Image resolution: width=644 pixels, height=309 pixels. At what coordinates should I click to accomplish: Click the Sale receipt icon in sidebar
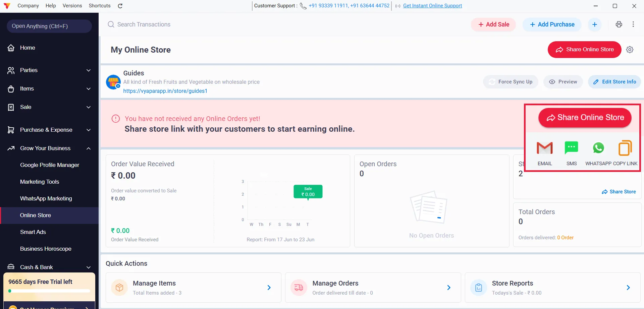click(x=11, y=107)
